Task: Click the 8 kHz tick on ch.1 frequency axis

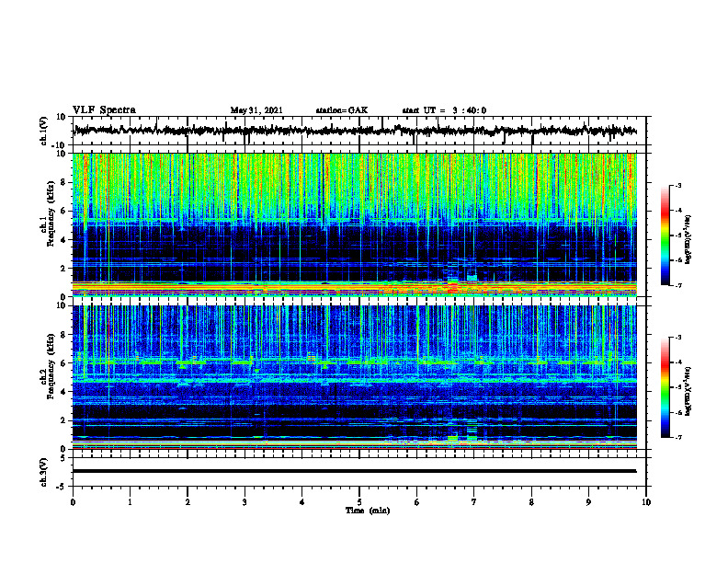Action: [64, 182]
